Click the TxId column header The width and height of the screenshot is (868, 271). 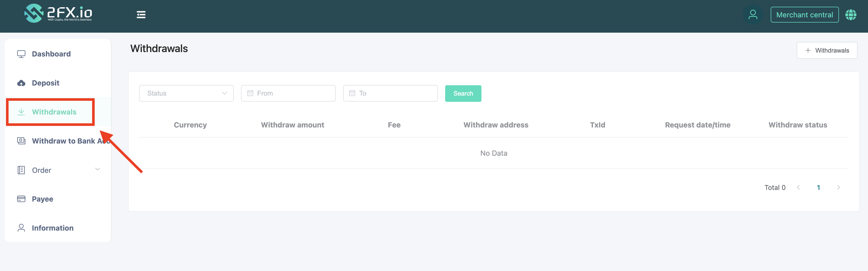point(597,125)
